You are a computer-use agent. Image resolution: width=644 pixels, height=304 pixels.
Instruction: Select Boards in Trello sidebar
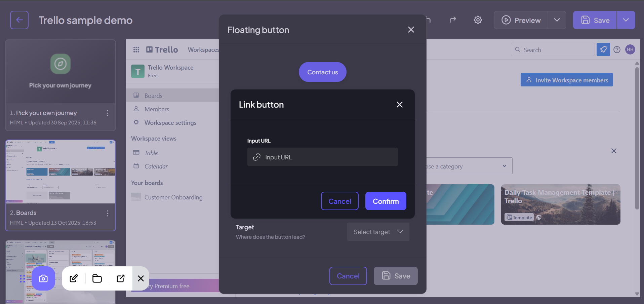coord(172,96)
